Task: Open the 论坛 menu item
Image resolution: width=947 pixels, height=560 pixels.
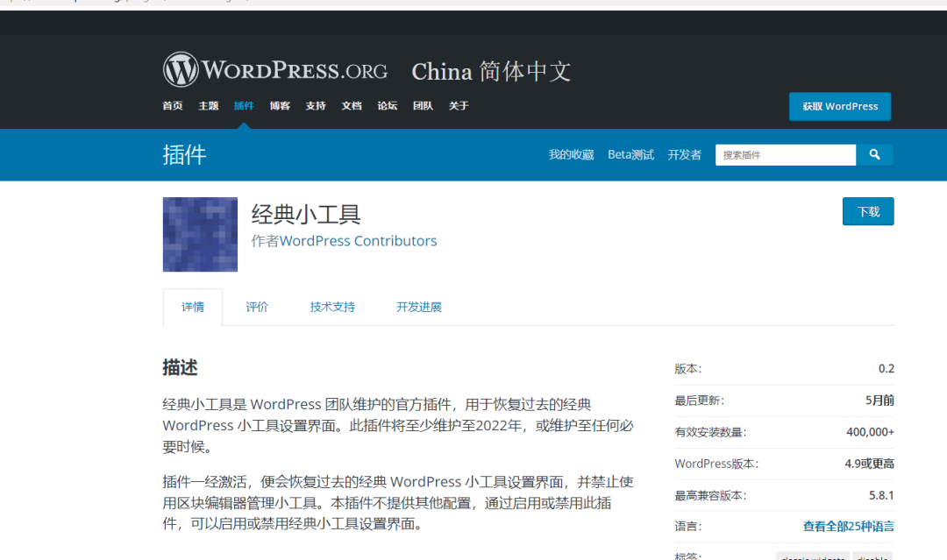Action: tap(388, 106)
